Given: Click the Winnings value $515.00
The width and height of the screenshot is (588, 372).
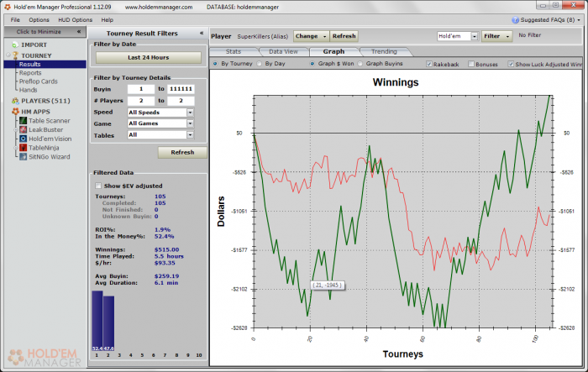Looking at the screenshot, I should tap(166, 249).
